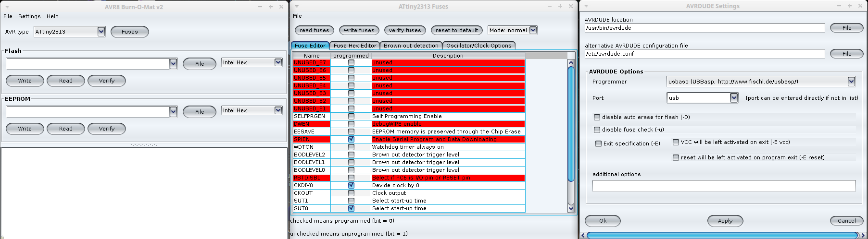Open the Flash Intel Hex format dropdown
The image size is (868, 239).
click(252, 62)
